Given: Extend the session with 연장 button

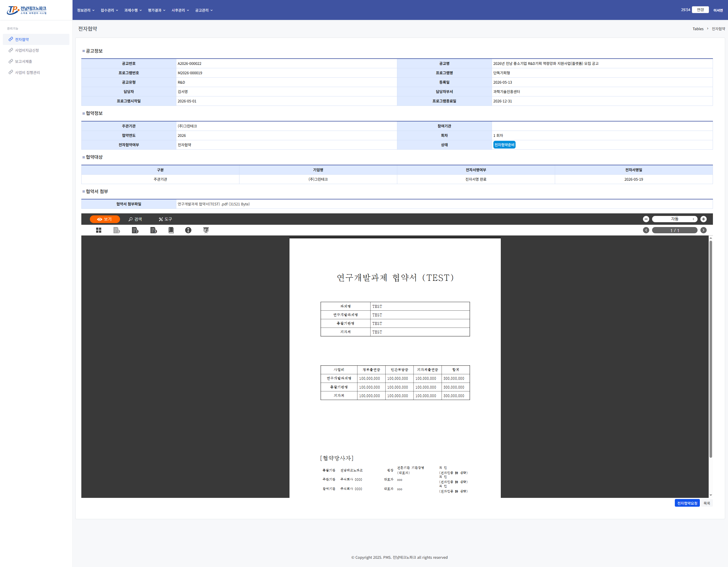Looking at the screenshot, I should click(700, 10).
